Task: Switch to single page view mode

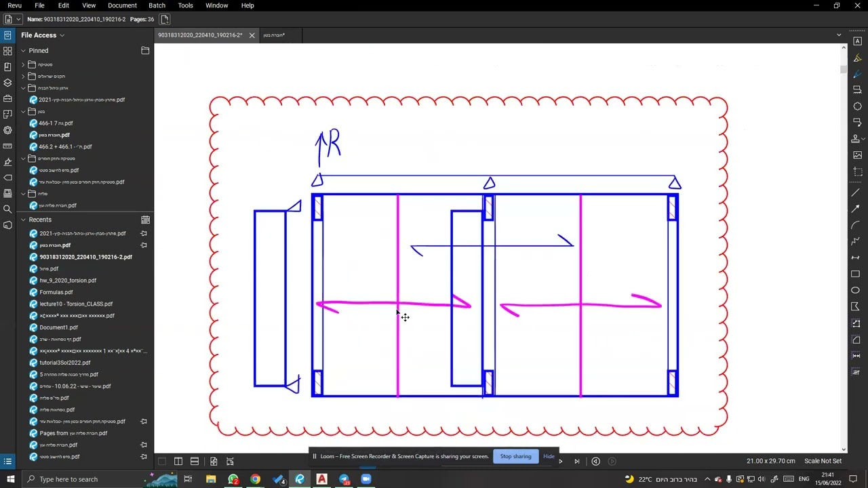Action: click(162, 462)
